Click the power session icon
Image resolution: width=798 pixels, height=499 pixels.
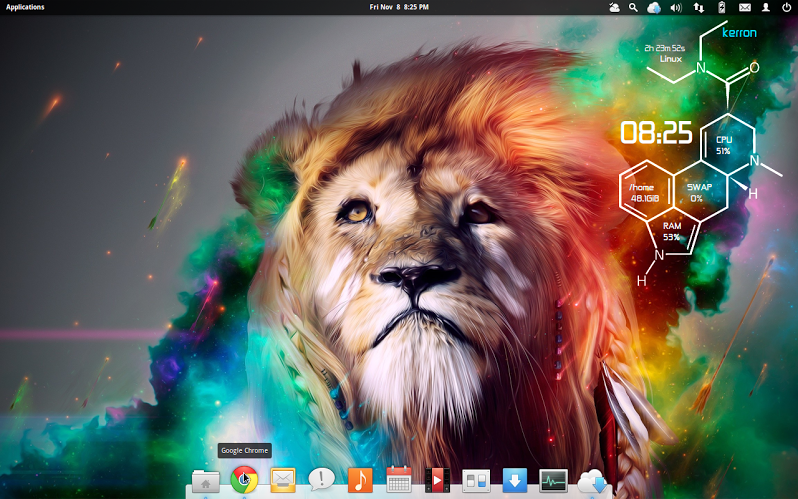pos(786,7)
